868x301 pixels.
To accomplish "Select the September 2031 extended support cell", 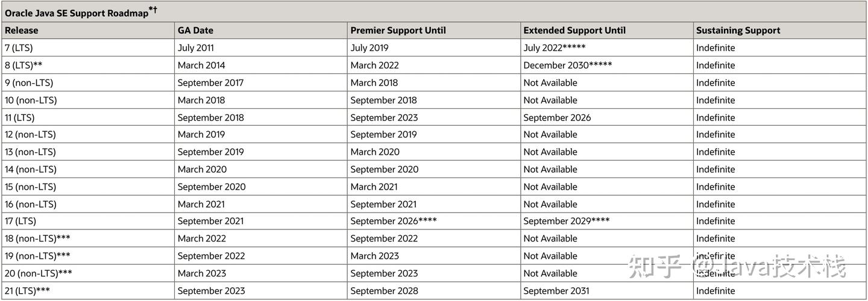I will tap(557, 291).
